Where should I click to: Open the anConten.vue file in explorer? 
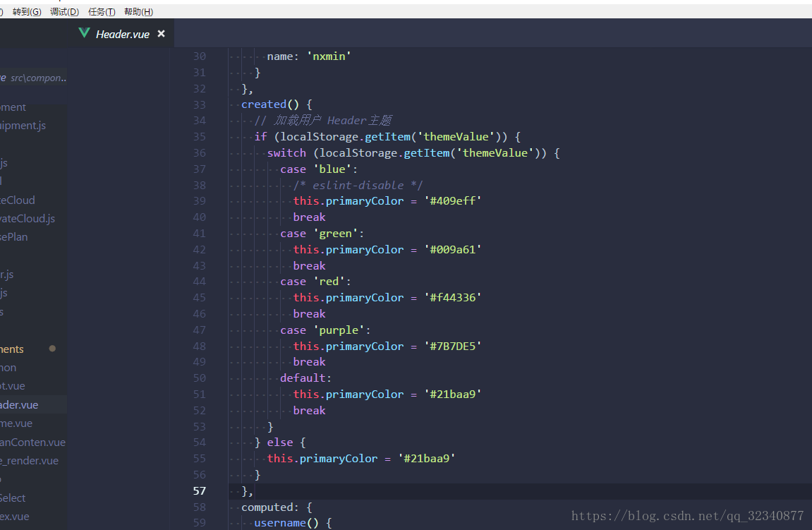[32, 442]
